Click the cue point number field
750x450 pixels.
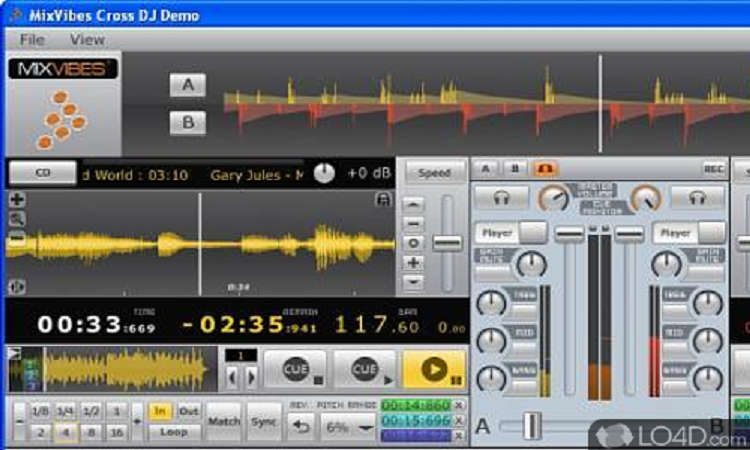pos(241,355)
